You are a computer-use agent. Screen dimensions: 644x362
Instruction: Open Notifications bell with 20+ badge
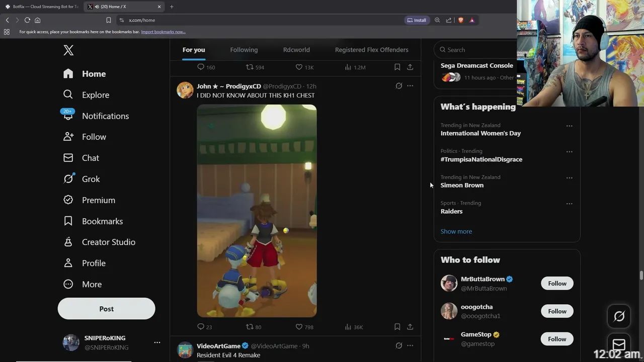point(68,116)
